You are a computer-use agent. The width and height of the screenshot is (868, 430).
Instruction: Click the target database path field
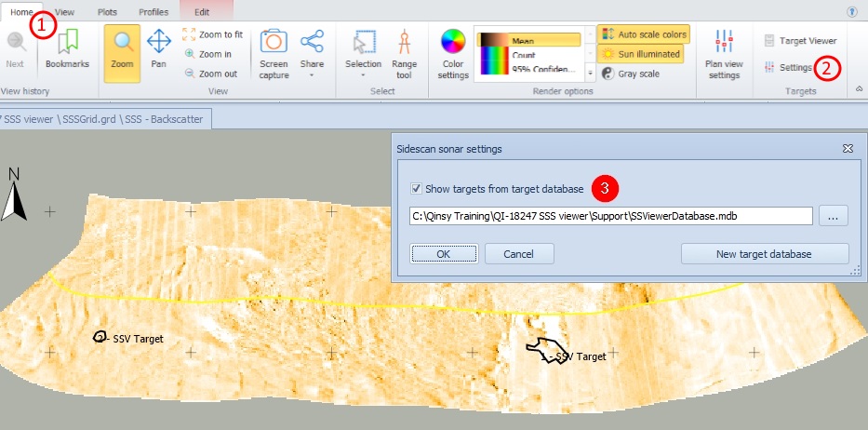pyautogui.click(x=610, y=216)
